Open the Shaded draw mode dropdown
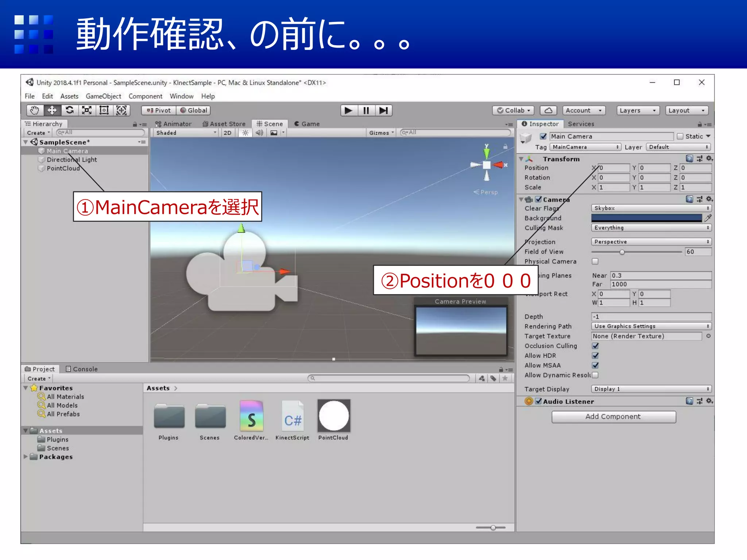This screenshot has height=560, width=747. click(x=186, y=133)
